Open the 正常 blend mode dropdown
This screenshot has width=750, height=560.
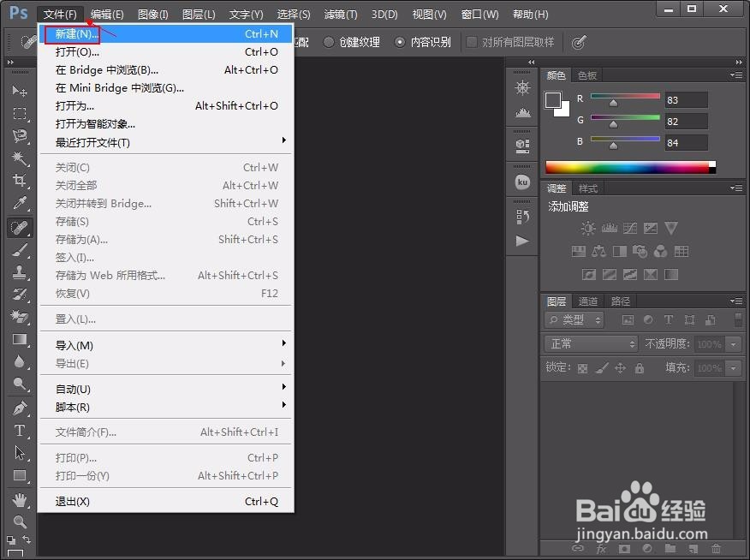pos(592,344)
